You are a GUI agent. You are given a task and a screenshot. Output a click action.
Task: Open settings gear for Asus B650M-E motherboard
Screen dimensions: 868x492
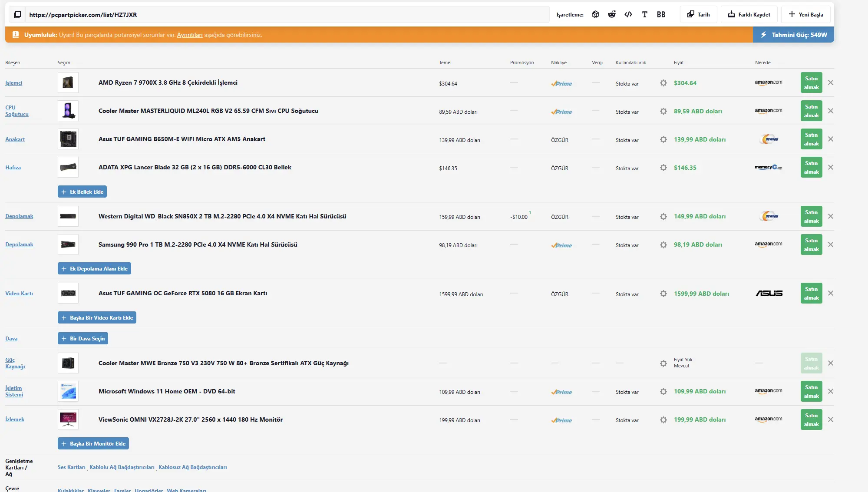pos(663,139)
